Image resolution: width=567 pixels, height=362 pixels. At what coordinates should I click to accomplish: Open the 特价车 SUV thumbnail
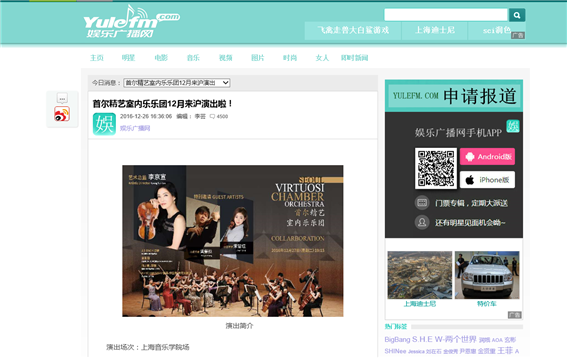(487, 275)
